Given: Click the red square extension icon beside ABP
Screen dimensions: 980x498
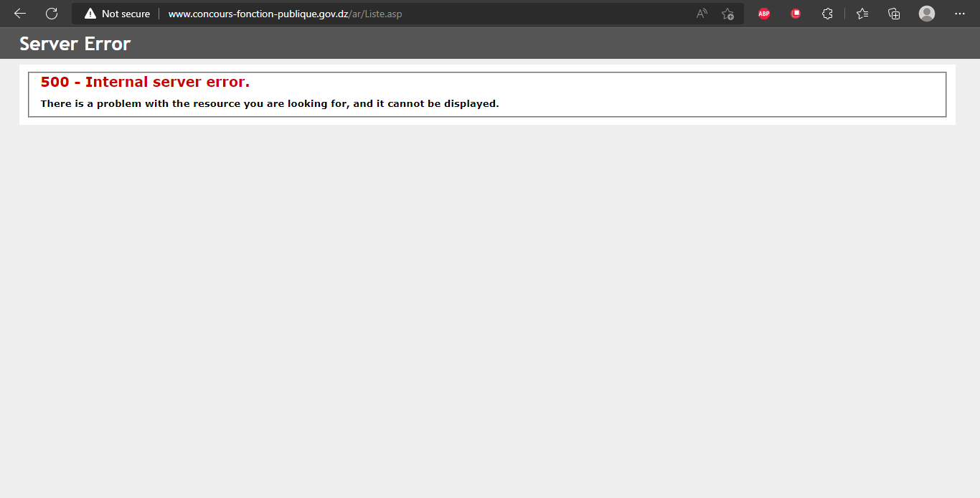Looking at the screenshot, I should pos(796,14).
